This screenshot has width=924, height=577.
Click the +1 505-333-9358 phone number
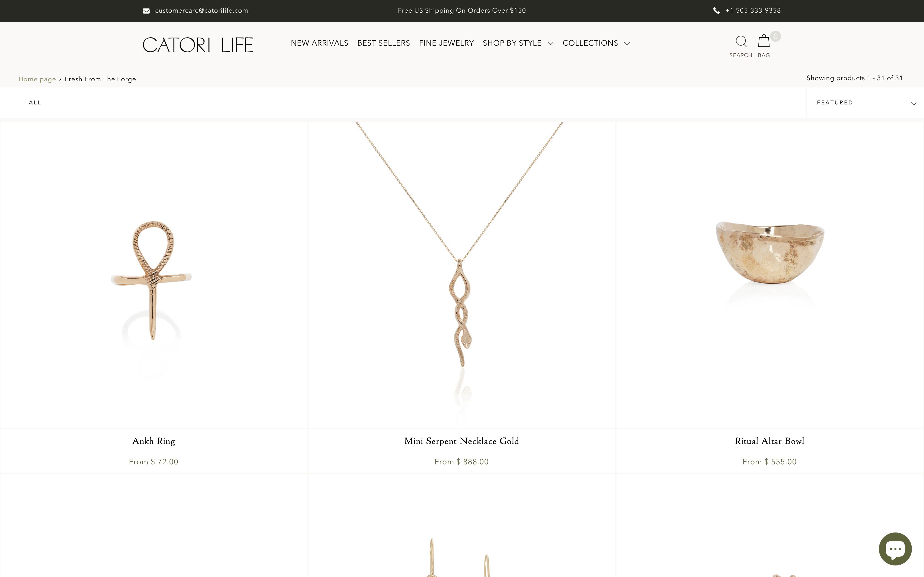click(753, 11)
